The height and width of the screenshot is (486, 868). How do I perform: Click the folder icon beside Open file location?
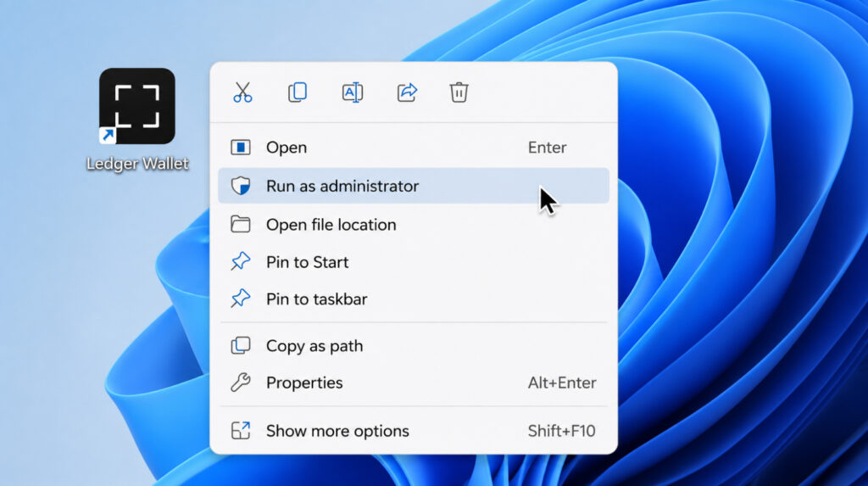click(241, 225)
